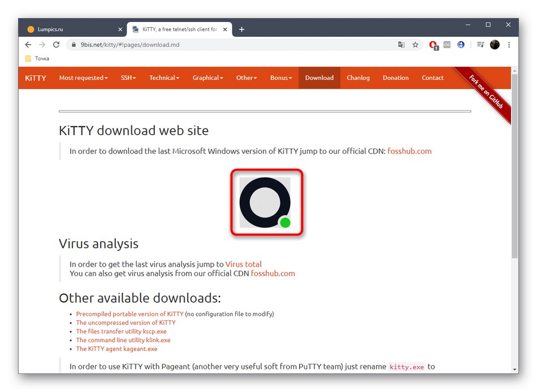The image size is (537, 392).
Task: Expand the SSH dropdown menu
Action: pyautogui.click(x=128, y=78)
